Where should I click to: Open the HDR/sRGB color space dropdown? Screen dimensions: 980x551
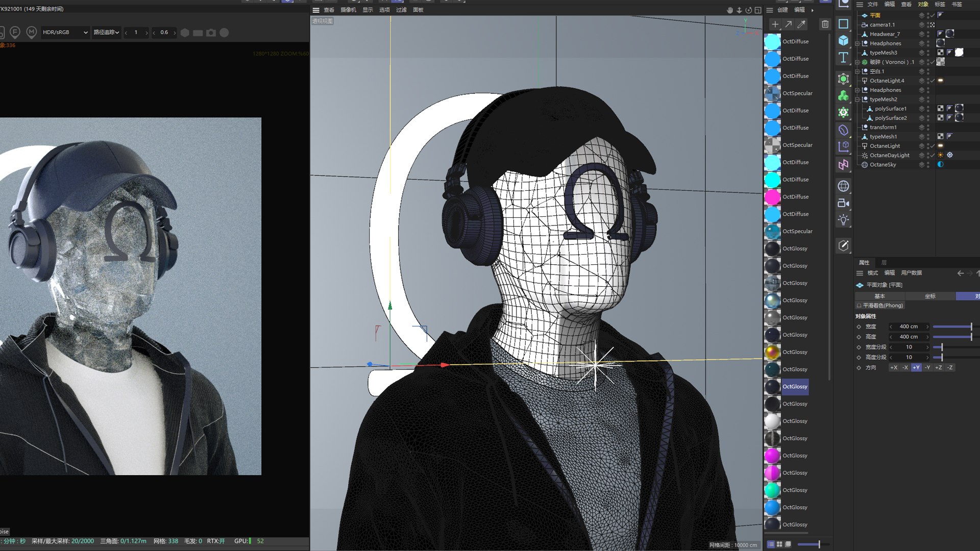coord(65,32)
